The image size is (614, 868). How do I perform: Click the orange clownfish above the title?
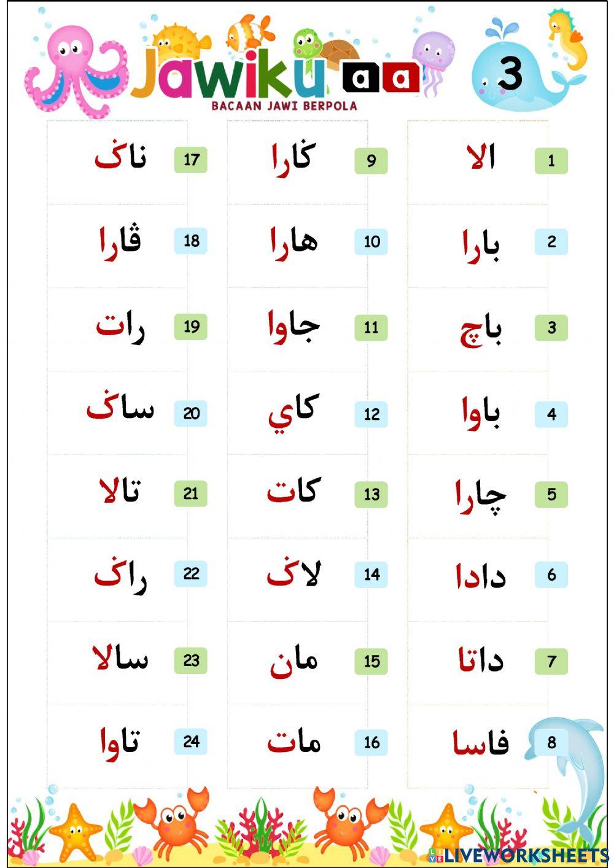[249, 32]
